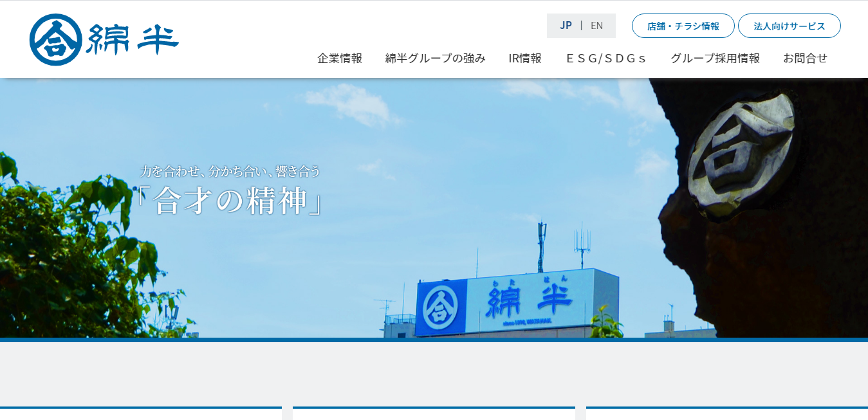Open the IR情報 menu
The image size is (868, 420).
pyautogui.click(x=525, y=59)
